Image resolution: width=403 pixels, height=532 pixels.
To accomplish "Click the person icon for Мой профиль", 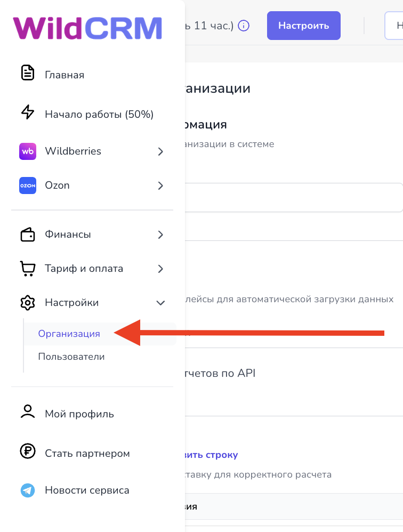I will tap(28, 412).
